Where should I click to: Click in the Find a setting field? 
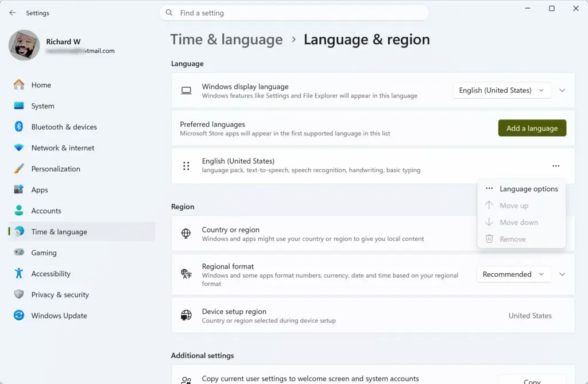(x=294, y=13)
